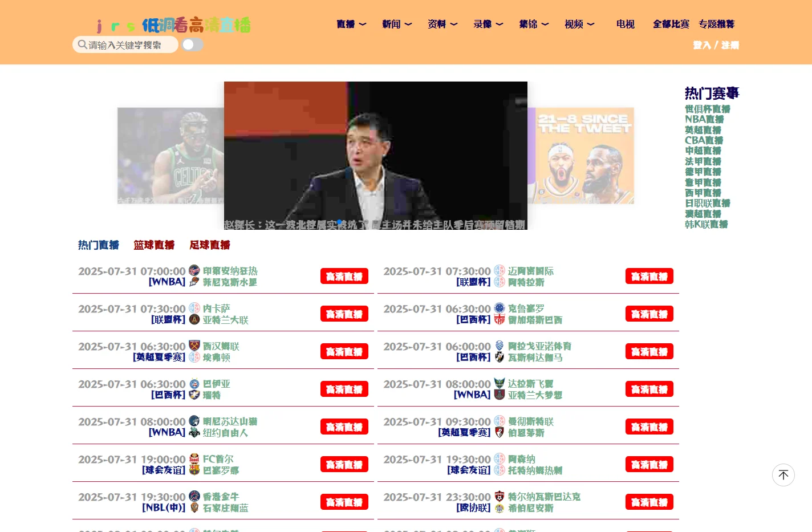812x532 pixels.
Task: Click the 雷加塔斯巴西 team crest
Action: [500, 319]
